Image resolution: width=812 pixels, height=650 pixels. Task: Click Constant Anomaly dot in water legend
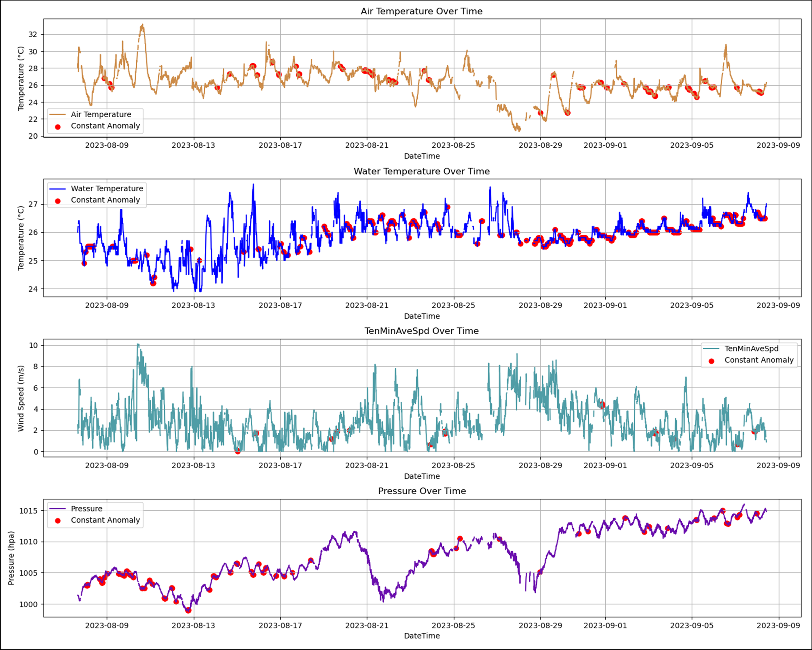tap(57, 201)
